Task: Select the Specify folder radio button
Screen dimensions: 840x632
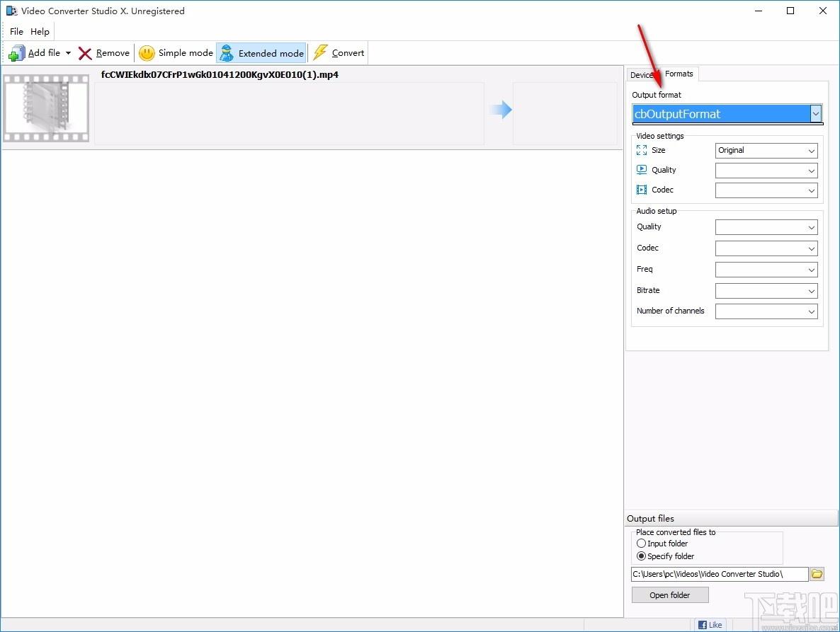Action: coord(641,556)
